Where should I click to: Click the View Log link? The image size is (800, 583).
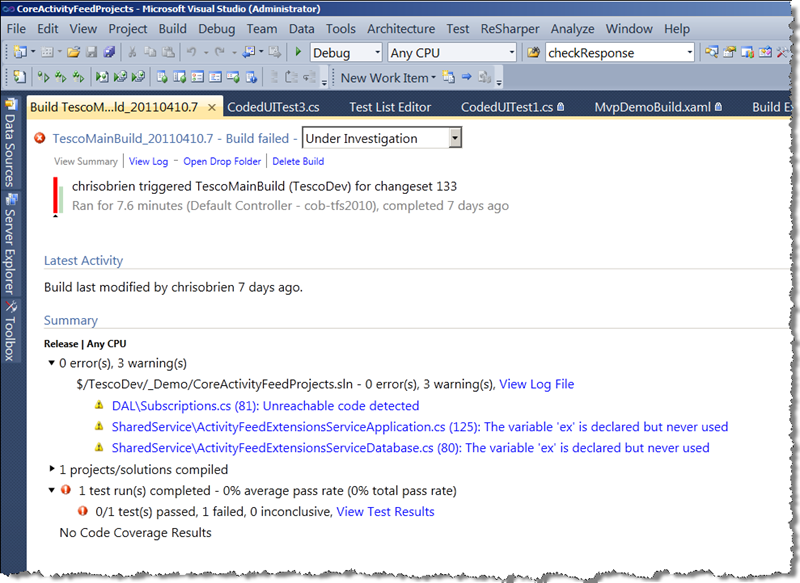(148, 161)
